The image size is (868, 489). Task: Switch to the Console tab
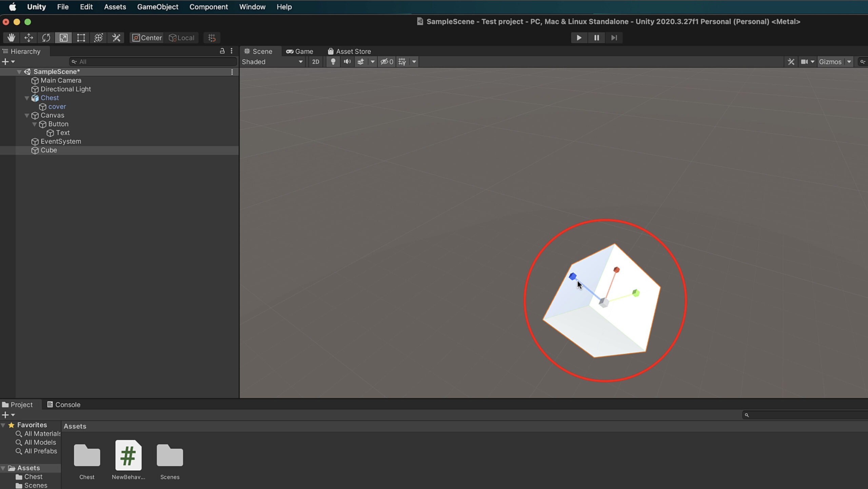pos(64,405)
